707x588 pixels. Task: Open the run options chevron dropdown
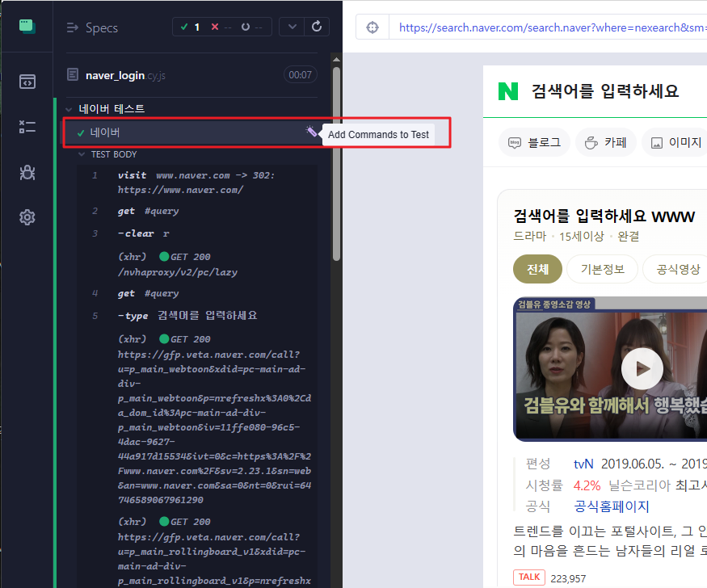292,27
